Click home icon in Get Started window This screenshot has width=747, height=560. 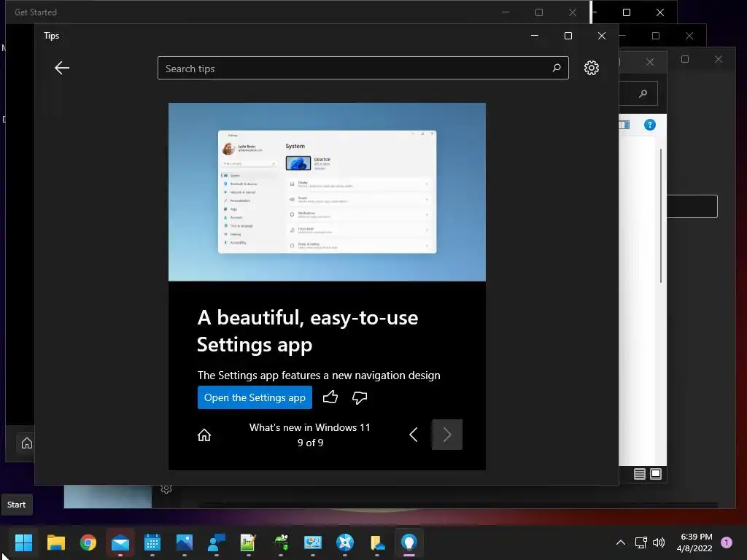click(x=27, y=443)
